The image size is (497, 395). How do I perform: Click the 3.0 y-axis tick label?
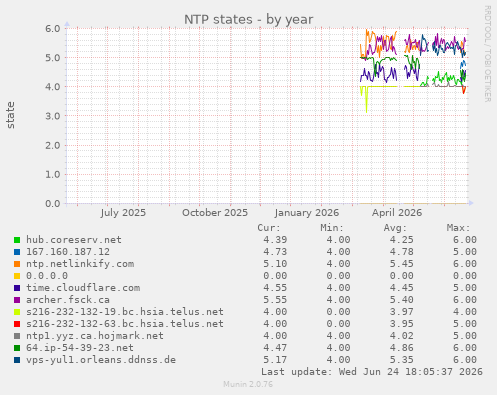coord(53,116)
